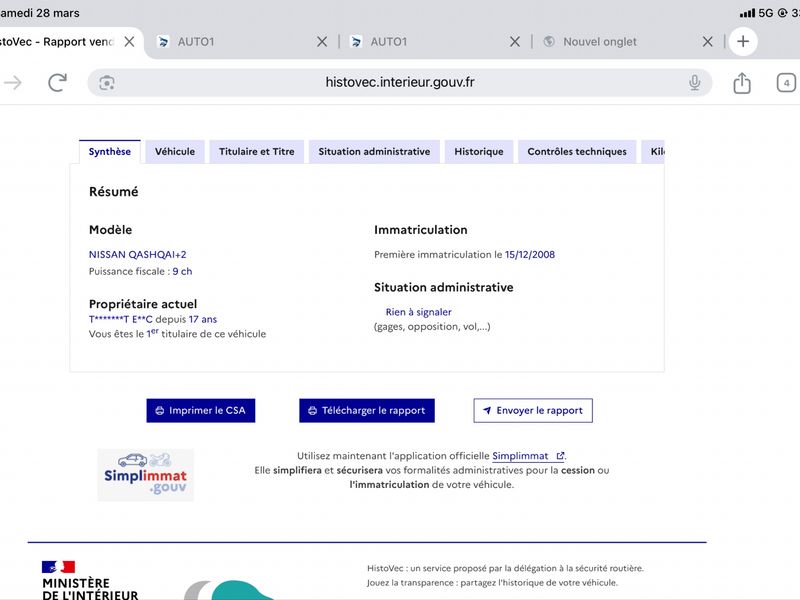Open the Titulaire et Titre tab
800x600 pixels.
click(257, 152)
